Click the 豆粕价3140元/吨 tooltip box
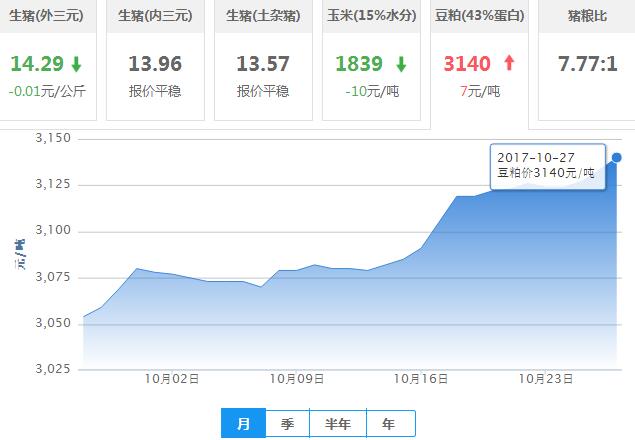The width and height of the screenshot is (635, 440). coord(548,167)
